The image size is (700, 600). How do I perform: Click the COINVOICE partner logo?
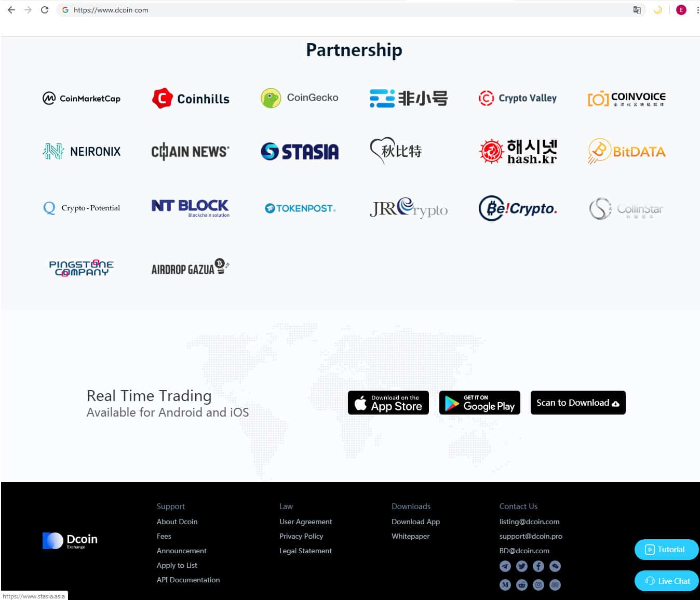(627, 98)
